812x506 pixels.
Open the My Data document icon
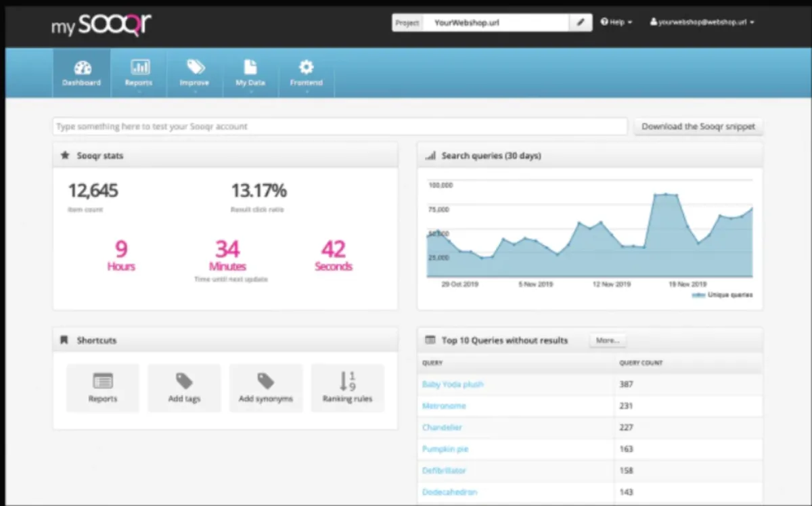tap(250, 68)
